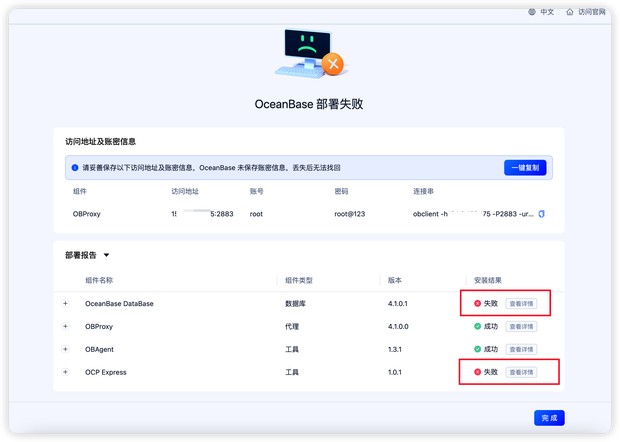Viewport: 620px width, 442px height.
Task: Click the 连接串 column header
Action: pos(423,191)
